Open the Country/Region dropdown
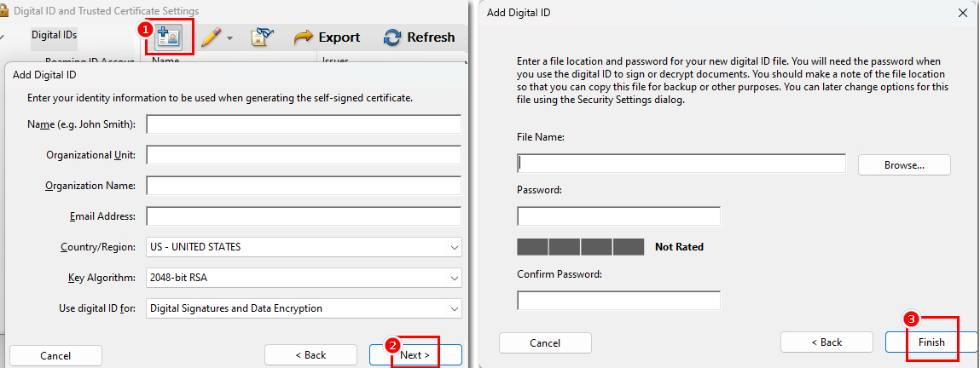This screenshot has height=368, width=980. [304, 247]
